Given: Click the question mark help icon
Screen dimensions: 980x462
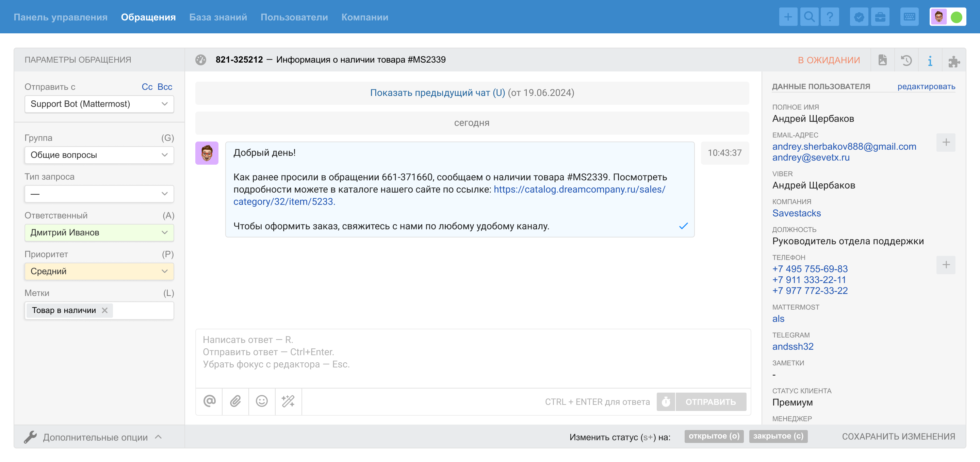Looking at the screenshot, I should click(830, 17).
